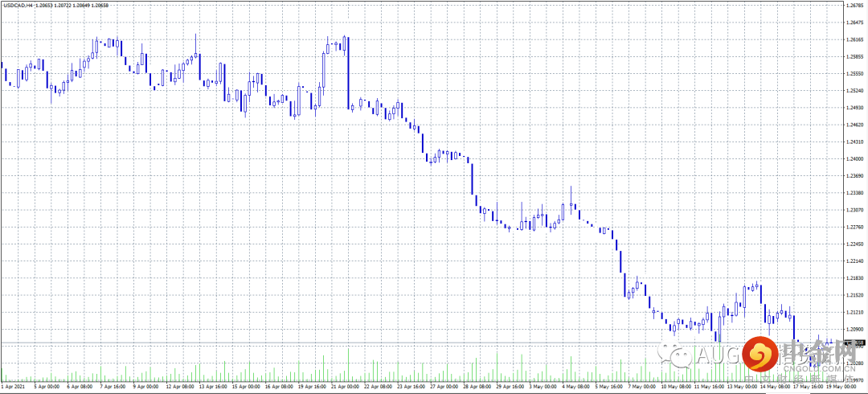Click the 23 Apr 16:00 time label
The height and width of the screenshot is (394, 868).
point(411,386)
